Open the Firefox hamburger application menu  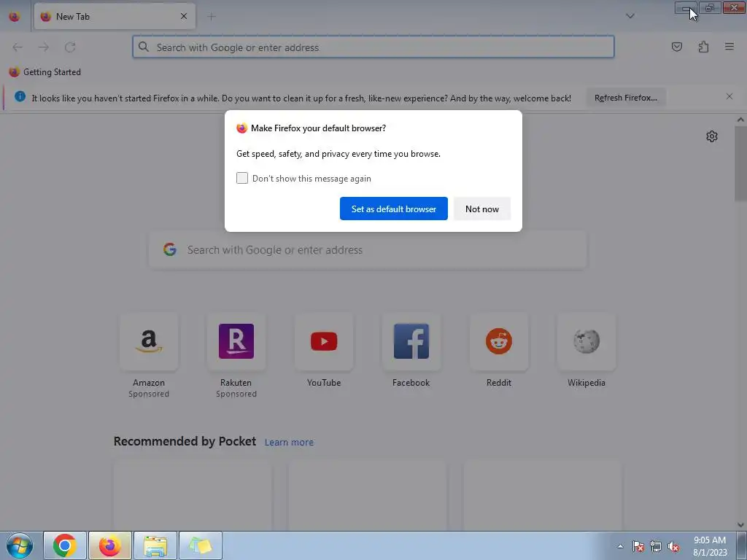729,47
